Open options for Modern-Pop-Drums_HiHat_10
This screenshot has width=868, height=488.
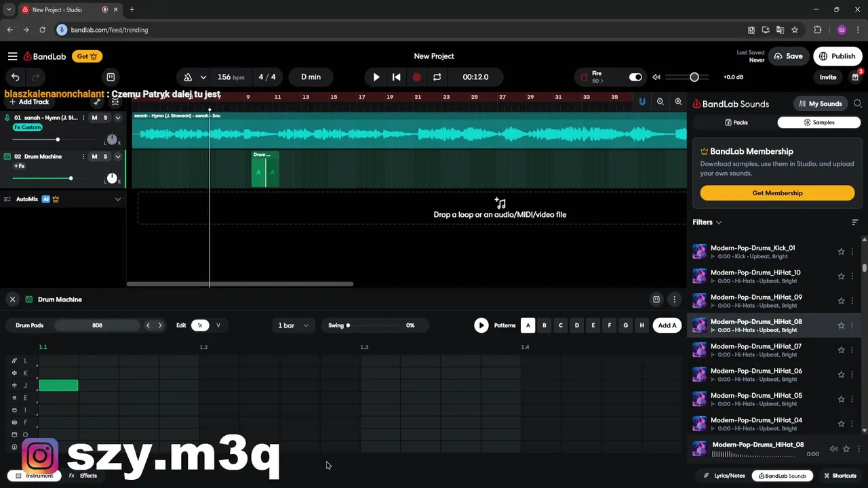click(852, 277)
